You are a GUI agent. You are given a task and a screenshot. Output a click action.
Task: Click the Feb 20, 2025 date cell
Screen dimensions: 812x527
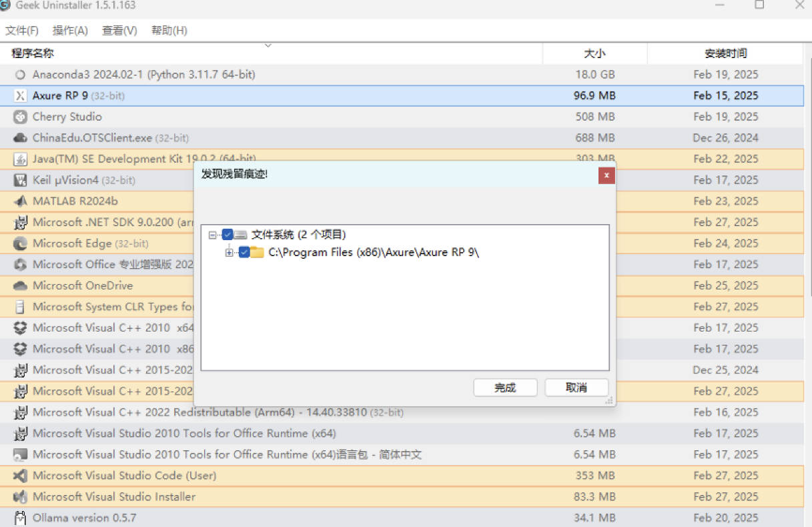click(x=726, y=518)
